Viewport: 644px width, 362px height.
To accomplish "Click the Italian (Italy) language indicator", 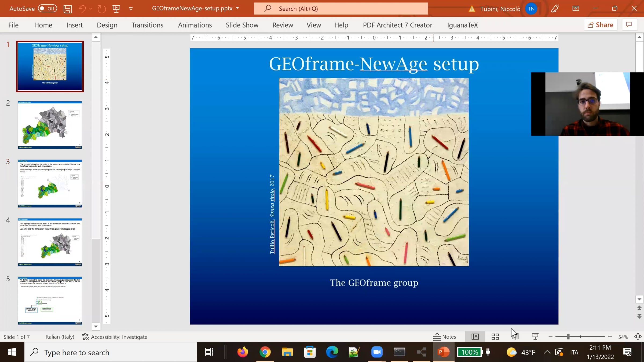I will 60,337.
